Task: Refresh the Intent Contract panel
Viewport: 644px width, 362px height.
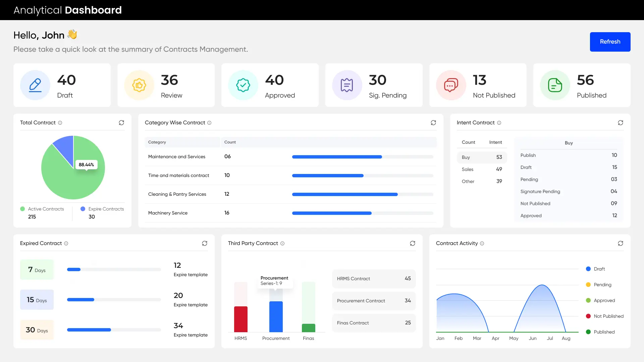Action: (621, 123)
